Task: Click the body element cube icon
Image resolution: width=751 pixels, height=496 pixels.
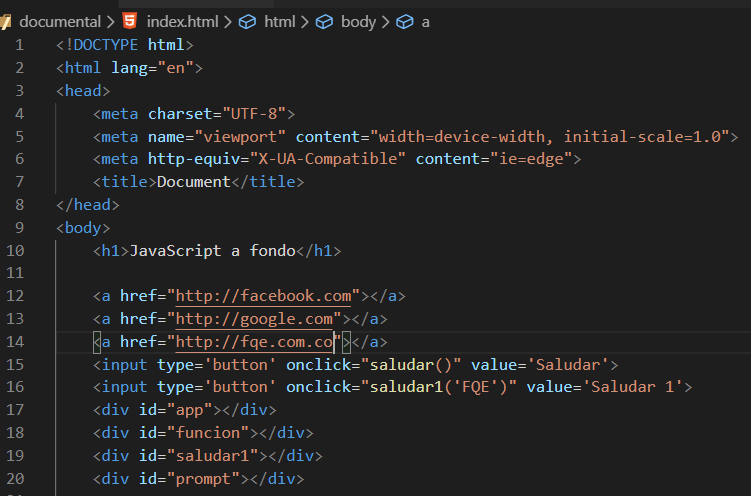Action: pos(324,22)
